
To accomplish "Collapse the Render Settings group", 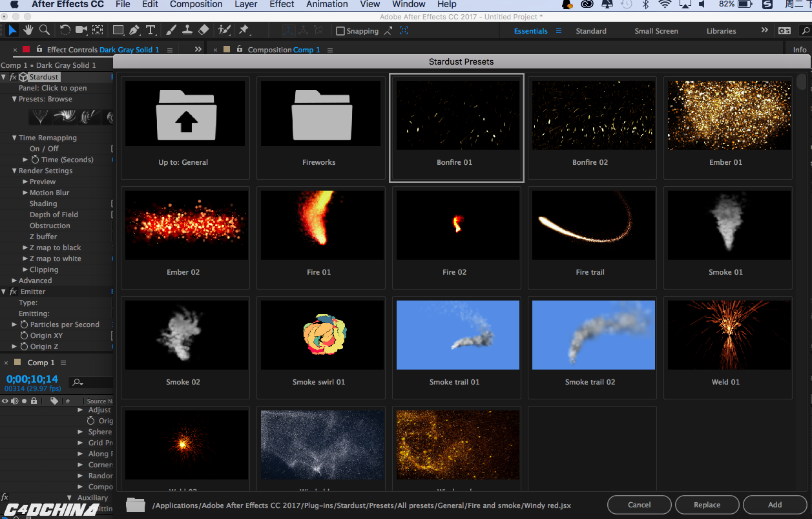I will 14,171.
